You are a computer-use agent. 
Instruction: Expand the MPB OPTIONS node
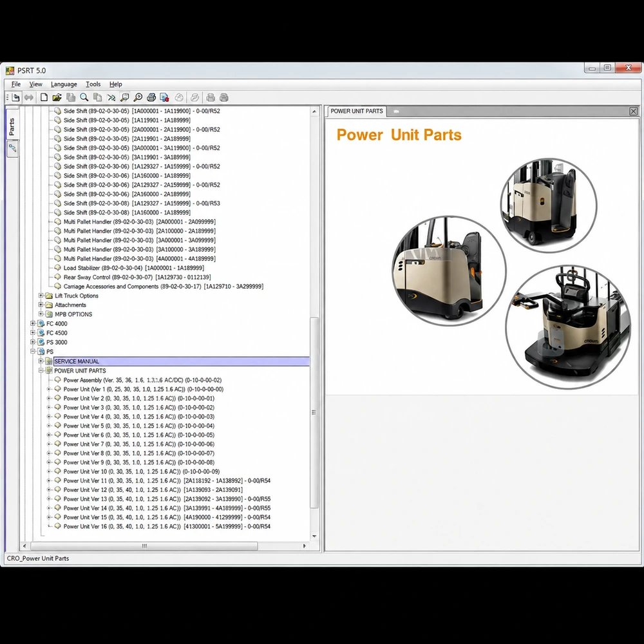point(41,314)
